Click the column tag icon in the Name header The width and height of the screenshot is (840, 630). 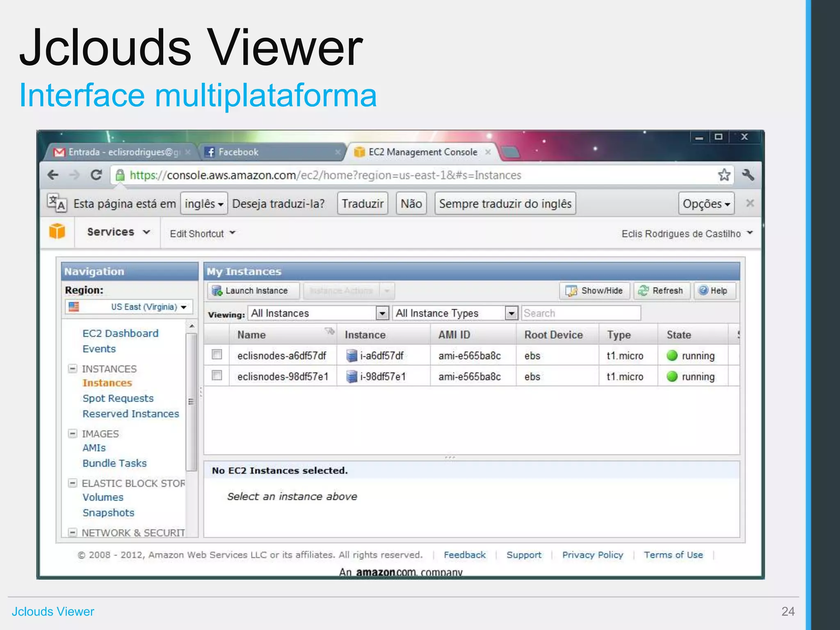pyautogui.click(x=330, y=331)
